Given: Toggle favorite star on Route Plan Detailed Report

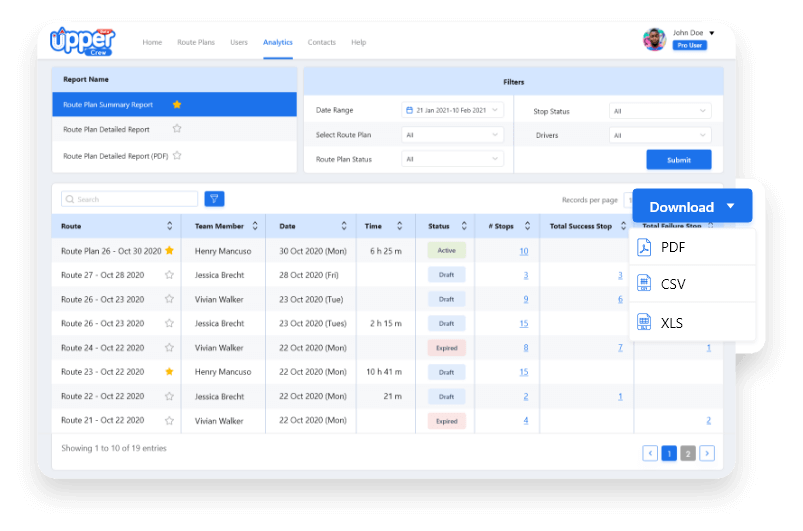Looking at the screenshot, I should pos(177,129).
